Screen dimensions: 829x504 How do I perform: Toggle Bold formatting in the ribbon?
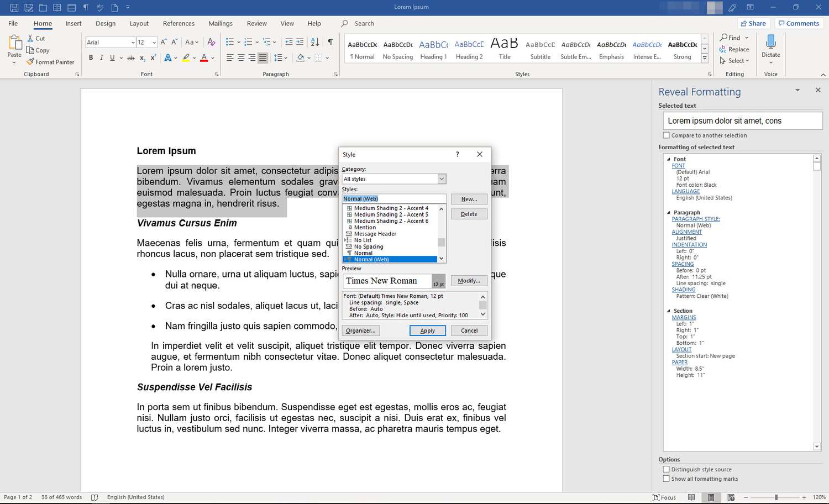pos(91,57)
